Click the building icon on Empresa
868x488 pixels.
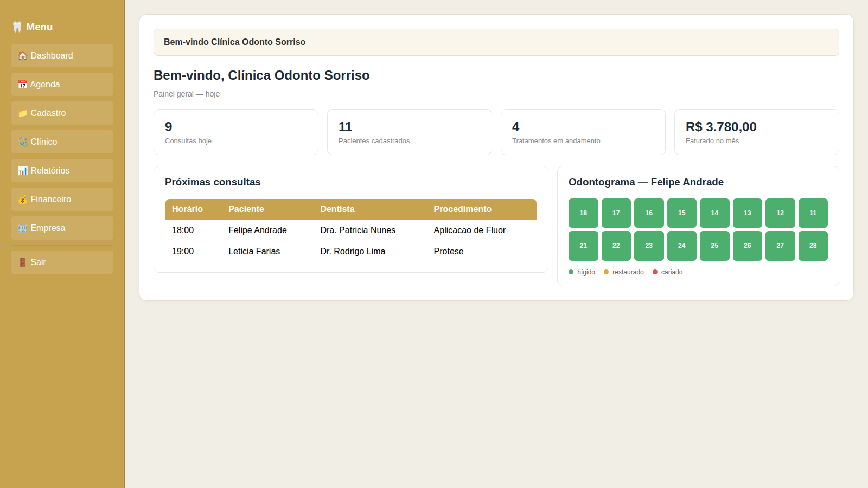click(x=23, y=228)
